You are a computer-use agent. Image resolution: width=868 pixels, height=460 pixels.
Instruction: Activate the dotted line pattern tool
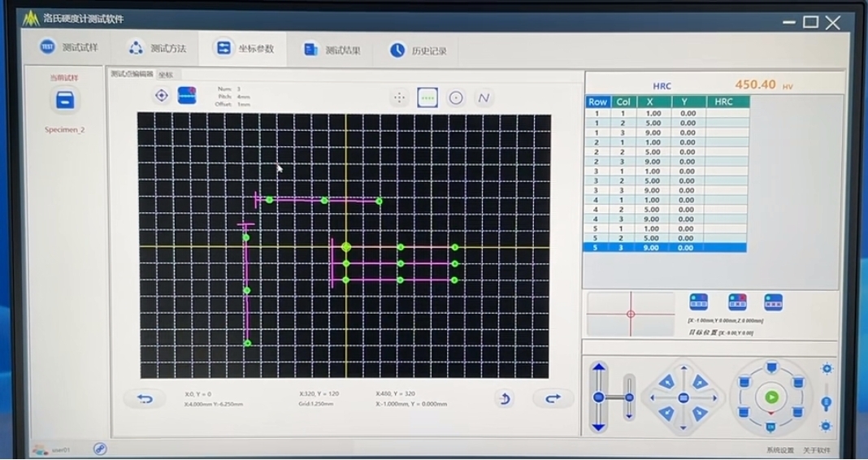tap(427, 98)
